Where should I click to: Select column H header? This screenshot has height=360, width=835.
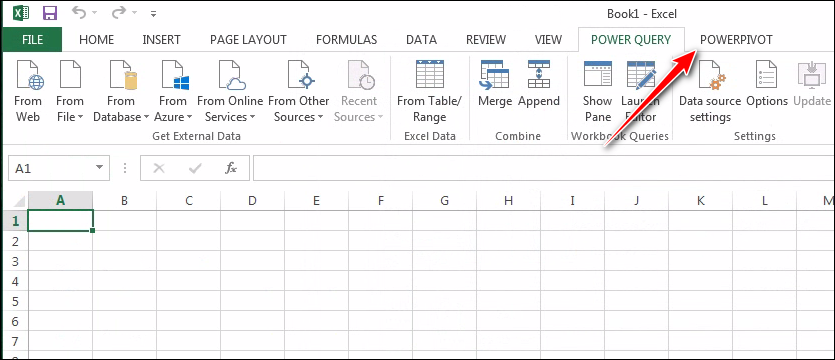pos(509,201)
